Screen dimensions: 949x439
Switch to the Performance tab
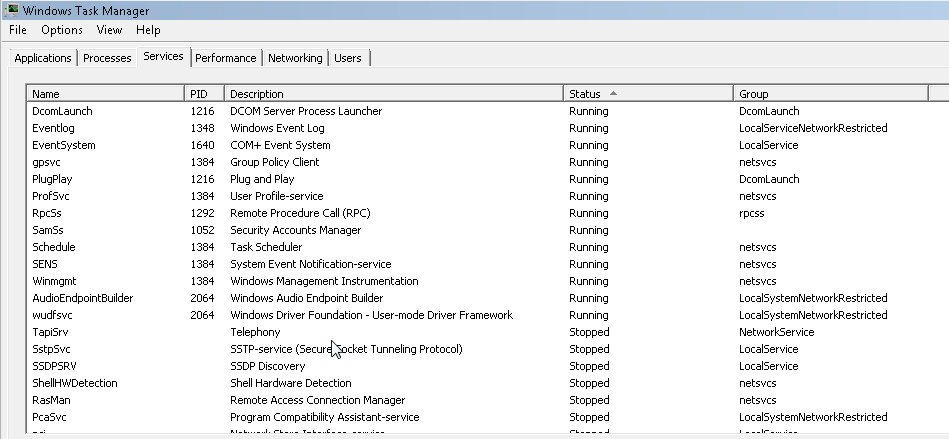(226, 58)
